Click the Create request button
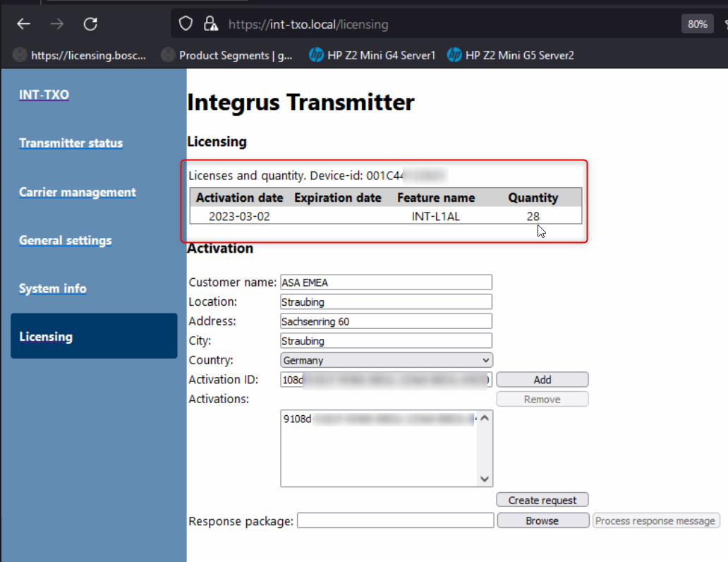Screen dimensions: 728x562 click(x=542, y=500)
